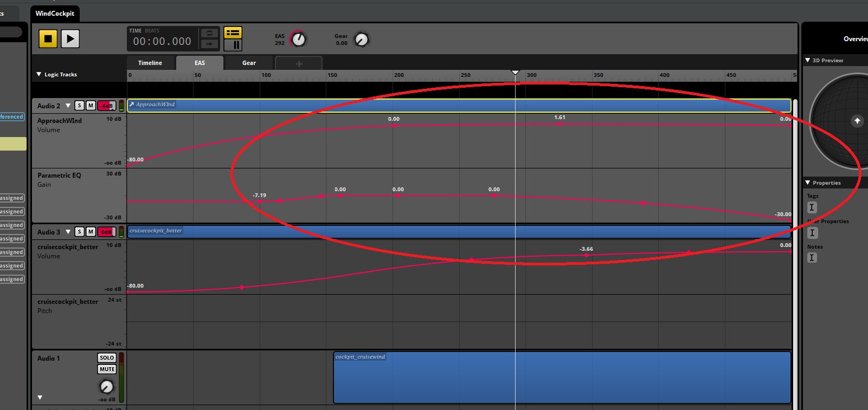Click the yellow list-view icon in transport
Image resolution: width=868 pixels, height=410 pixels.
pos(233,32)
